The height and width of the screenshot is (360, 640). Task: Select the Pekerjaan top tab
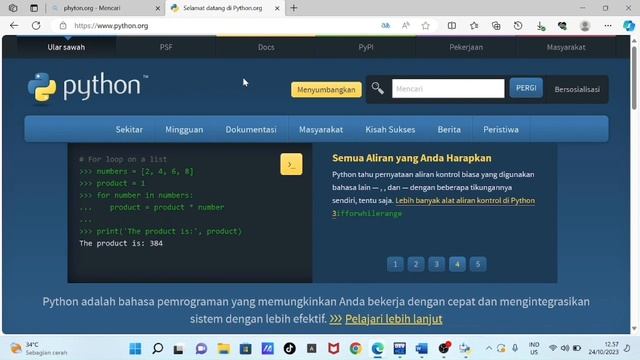point(466,47)
